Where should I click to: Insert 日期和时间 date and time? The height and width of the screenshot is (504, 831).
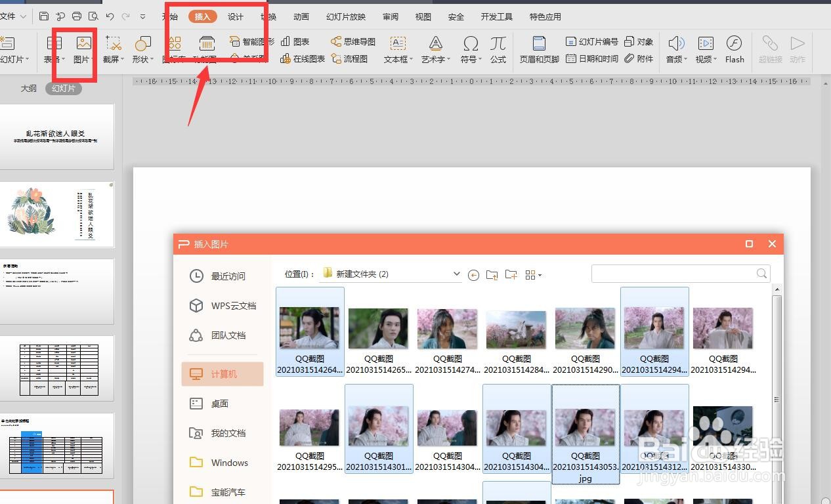(592, 59)
